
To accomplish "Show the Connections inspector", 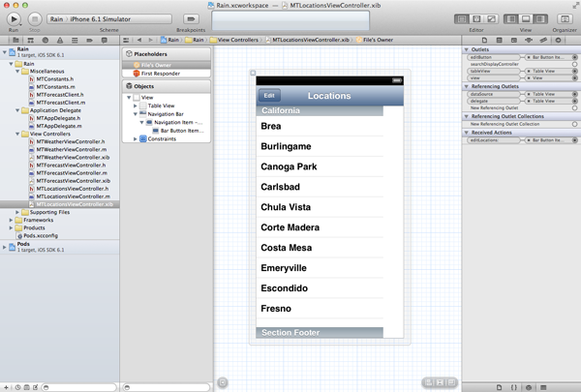I will pos(558,40).
